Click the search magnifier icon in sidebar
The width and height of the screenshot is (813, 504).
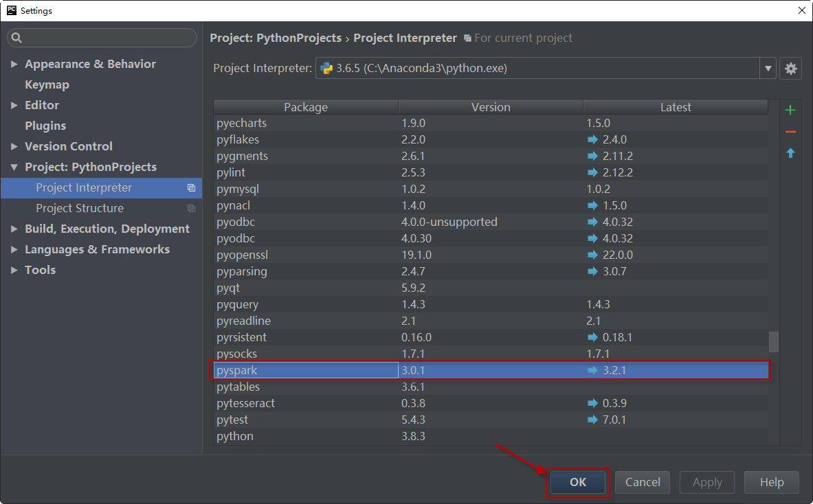point(17,38)
